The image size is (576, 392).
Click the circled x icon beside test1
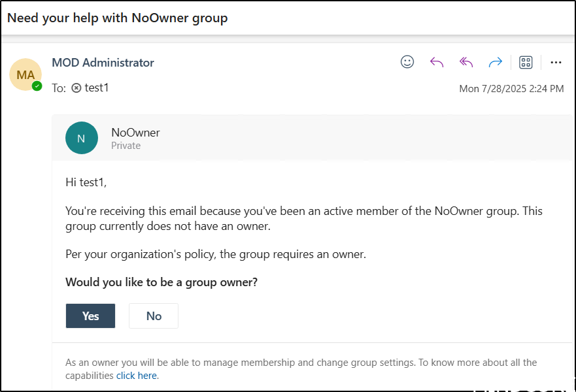76,88
